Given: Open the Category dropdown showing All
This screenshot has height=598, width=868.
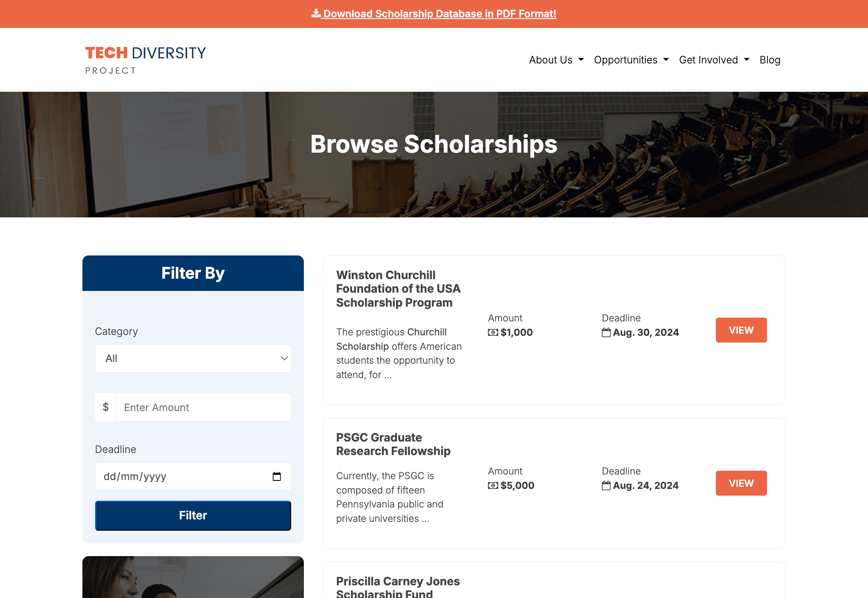Looking at the screenshot, I should pyautogui.click(x=193, y=358).
